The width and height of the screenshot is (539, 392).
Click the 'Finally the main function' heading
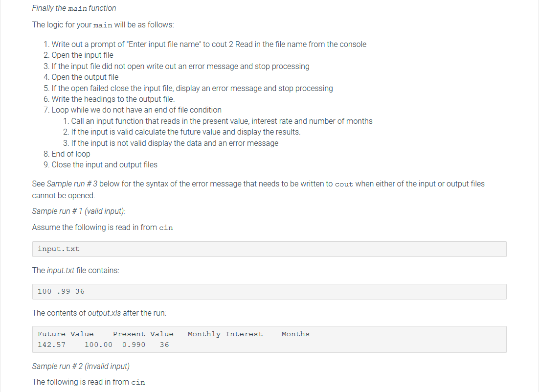[x=74, y=8]
